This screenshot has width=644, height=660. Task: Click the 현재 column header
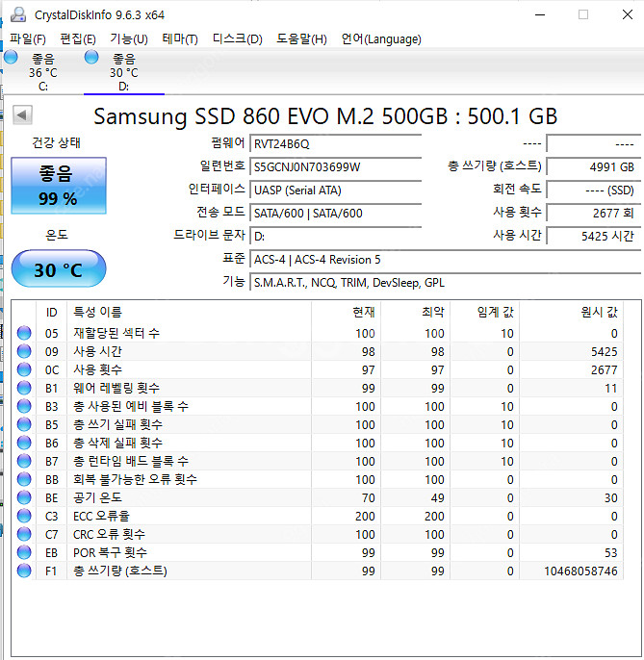coord(347,312)
